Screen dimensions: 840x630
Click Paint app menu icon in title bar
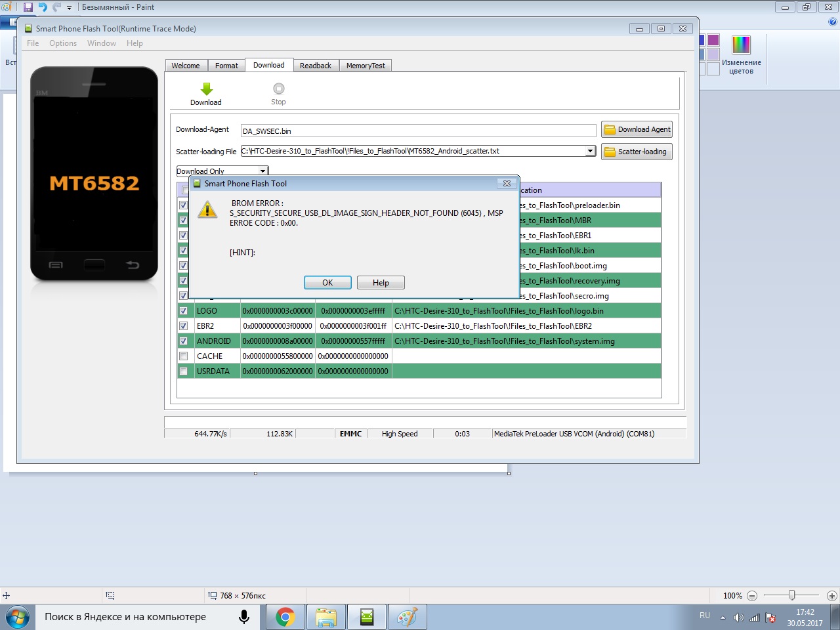5,7
